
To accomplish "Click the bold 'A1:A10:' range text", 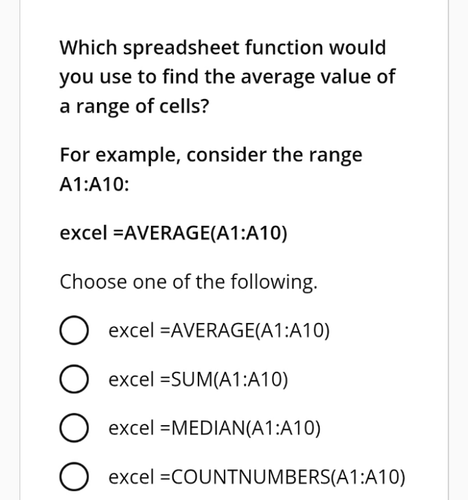I will point(94,185).
